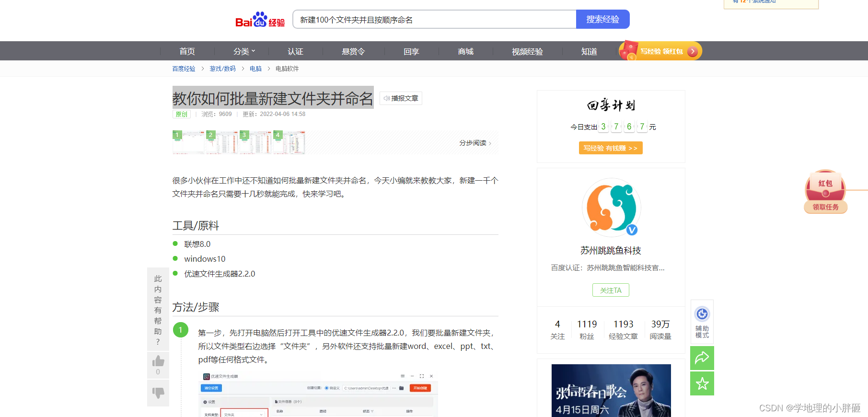Open step 3 thumbnail preview
The width and height of the screenshot is (868, 417).
(x=255, y=142)
